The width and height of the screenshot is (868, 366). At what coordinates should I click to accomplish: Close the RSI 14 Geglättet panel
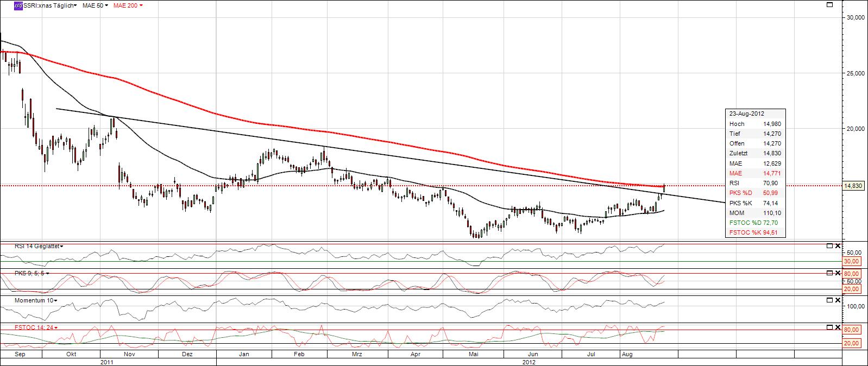pos(838,246)
